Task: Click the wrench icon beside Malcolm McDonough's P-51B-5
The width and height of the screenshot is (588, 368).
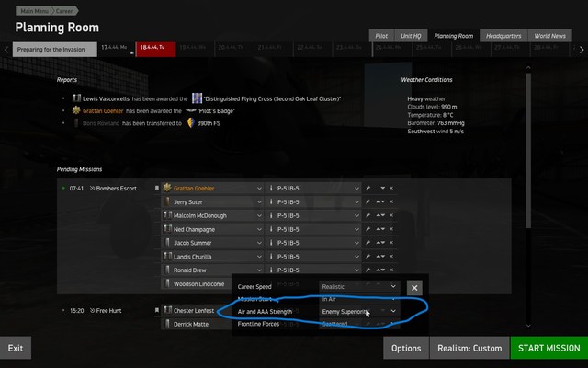Action: 367,215
